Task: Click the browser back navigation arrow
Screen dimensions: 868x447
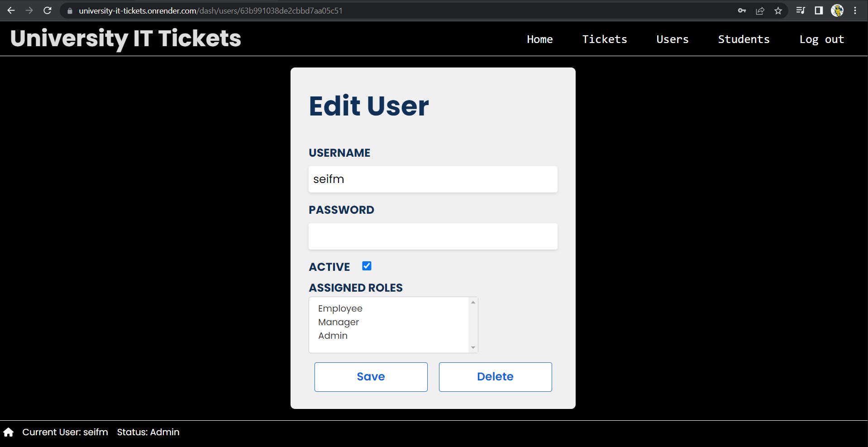Action: tap(10, 10)
